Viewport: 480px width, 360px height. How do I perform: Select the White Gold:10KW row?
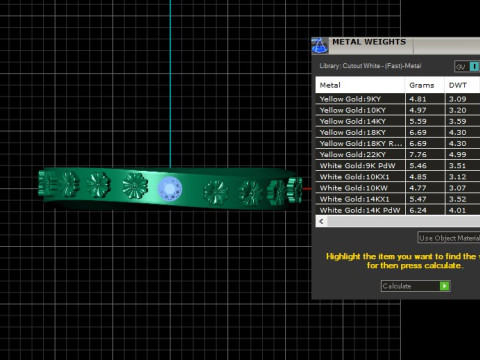[398, 188]
